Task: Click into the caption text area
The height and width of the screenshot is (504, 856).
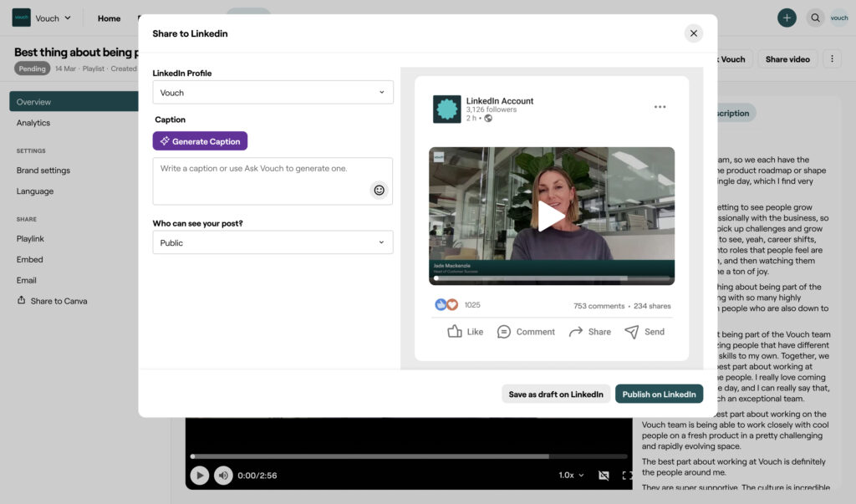Action: [x=273, y=181]
